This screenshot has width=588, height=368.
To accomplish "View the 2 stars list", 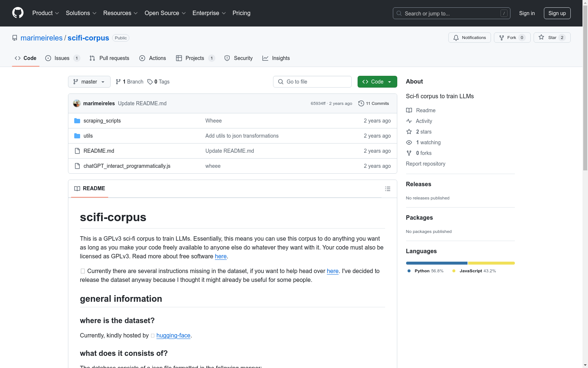I will [419, 132].
